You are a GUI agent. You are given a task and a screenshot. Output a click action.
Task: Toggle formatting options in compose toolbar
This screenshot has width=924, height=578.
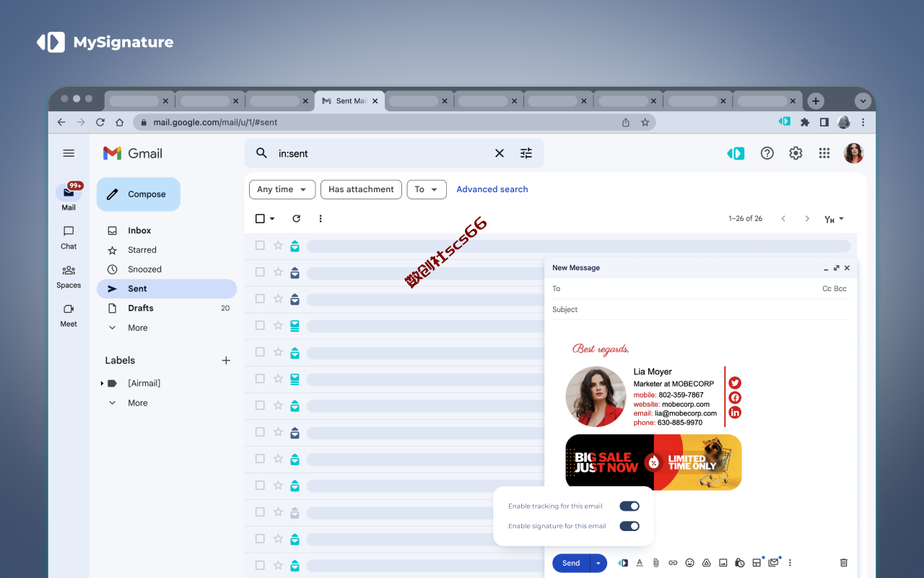point(640,563)
